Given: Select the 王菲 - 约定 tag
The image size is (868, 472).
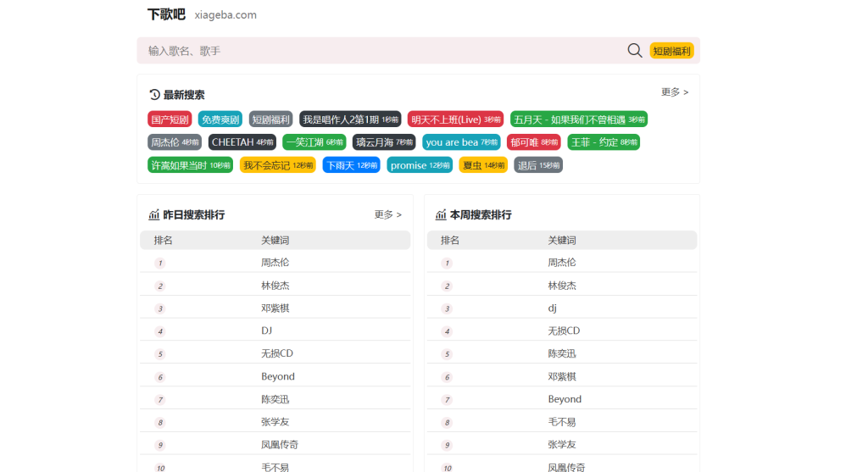Looking at the screenshot, I should [x=604, y=142].
